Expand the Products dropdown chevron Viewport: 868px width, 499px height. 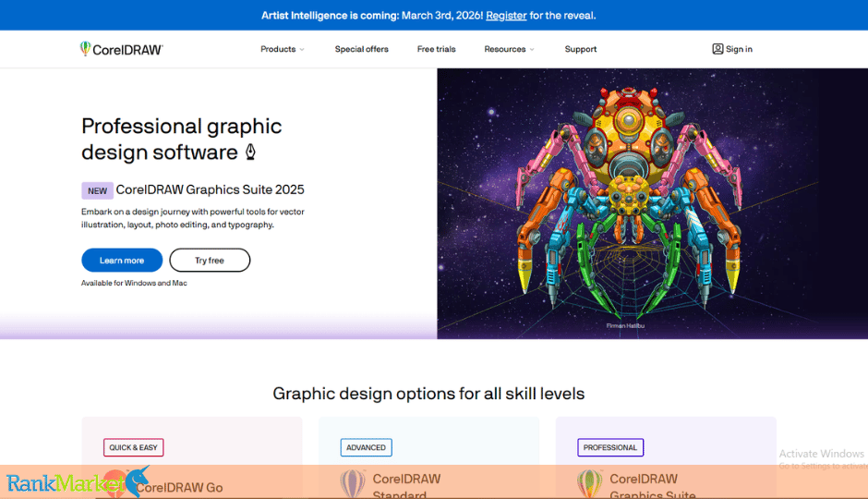click(302, 49)
